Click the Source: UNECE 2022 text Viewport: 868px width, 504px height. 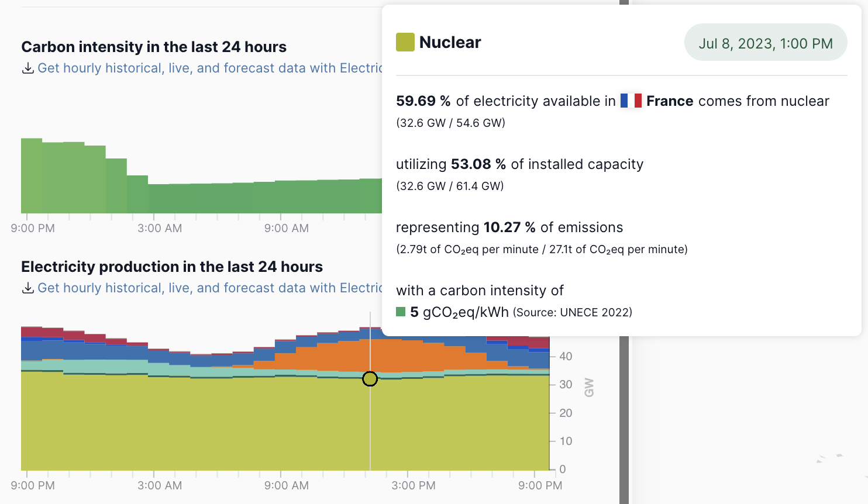pos(573,313)
